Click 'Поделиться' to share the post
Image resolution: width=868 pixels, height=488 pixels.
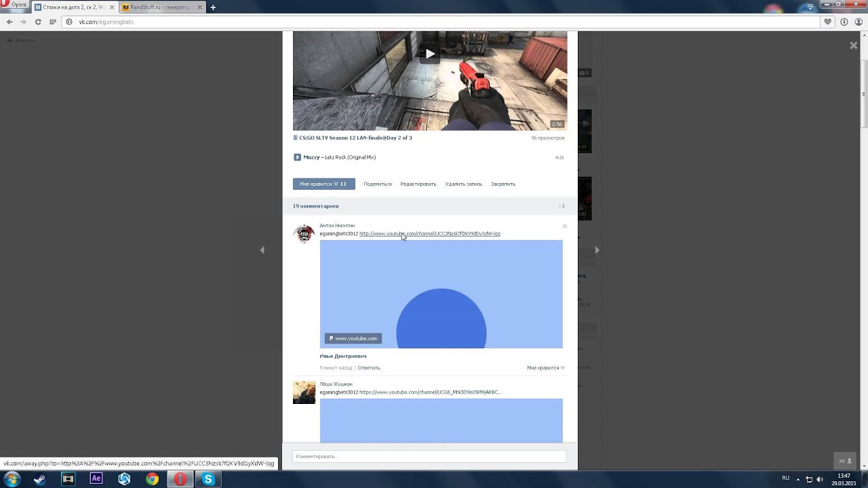click(378, 184)
